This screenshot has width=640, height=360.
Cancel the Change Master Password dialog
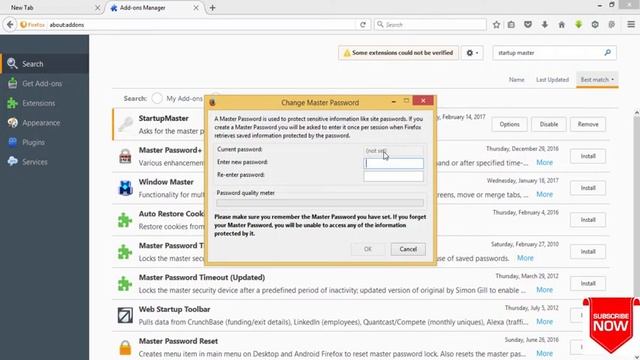coord(408,249)
